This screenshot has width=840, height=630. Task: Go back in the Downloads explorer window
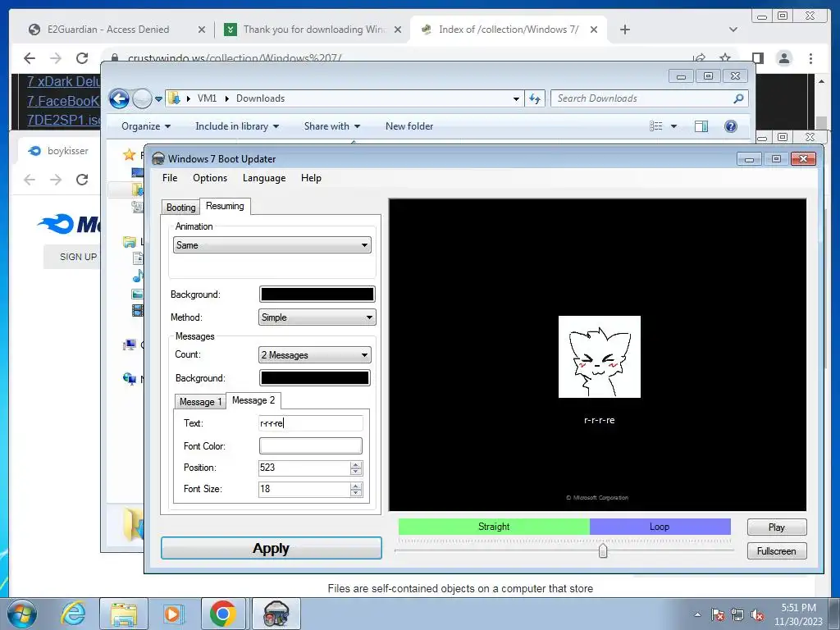[119, 98]
